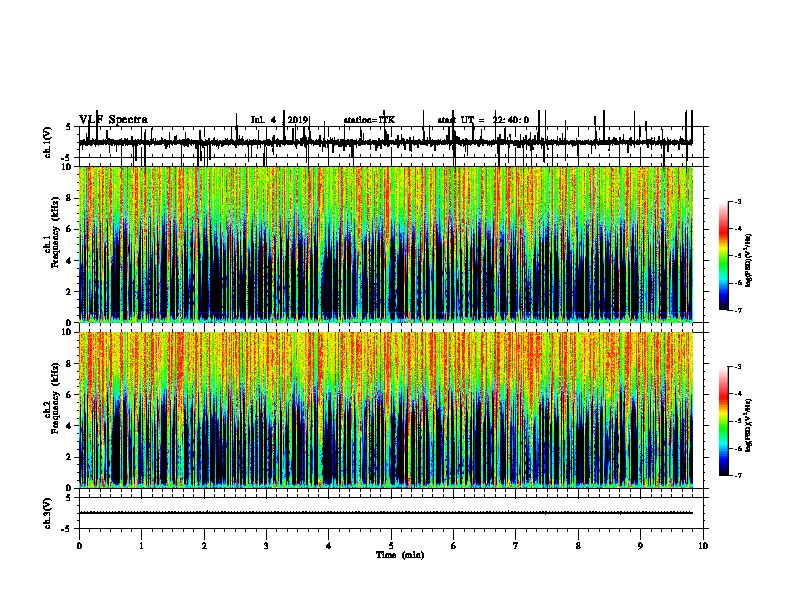Viewport: 792px width, 612px height.
Task: Click the "-3" label on ch.1 colorbar
Action: (737, 202)
